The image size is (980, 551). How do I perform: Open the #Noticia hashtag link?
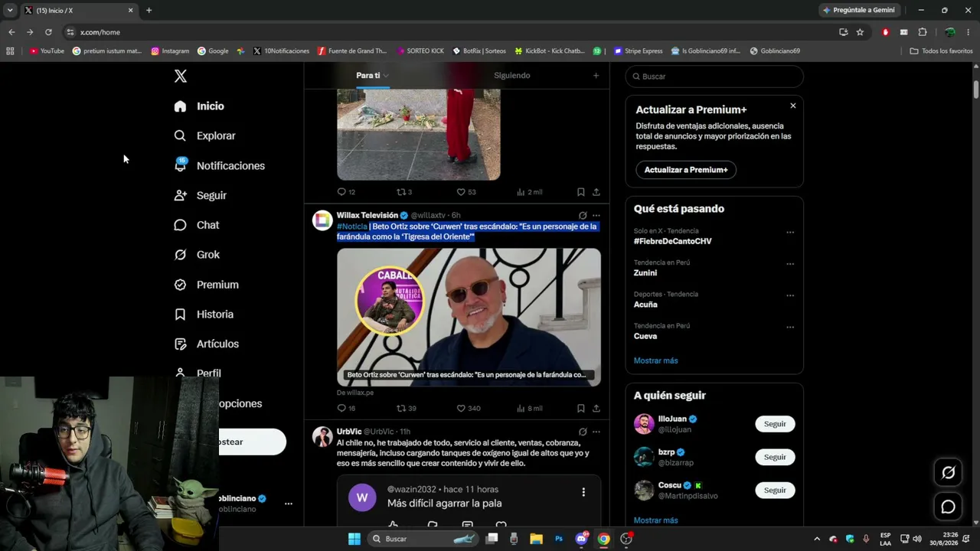[352, 227]
